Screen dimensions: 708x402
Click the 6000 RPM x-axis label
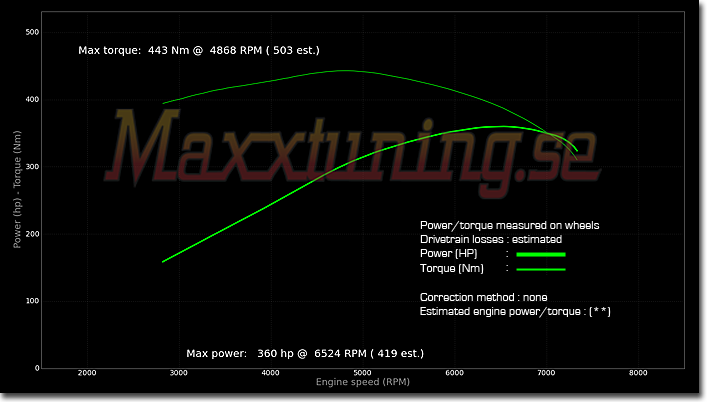coord(454,373)
